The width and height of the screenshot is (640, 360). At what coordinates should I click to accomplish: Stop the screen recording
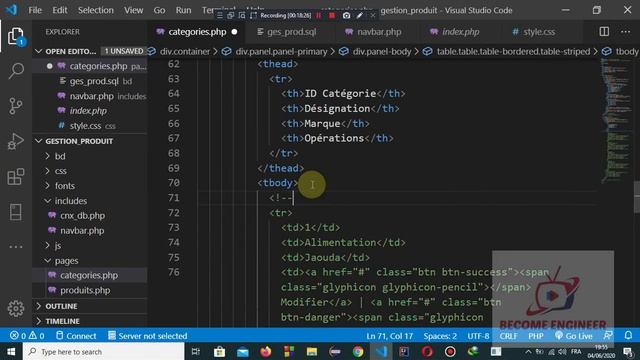(x=332, y=16)
